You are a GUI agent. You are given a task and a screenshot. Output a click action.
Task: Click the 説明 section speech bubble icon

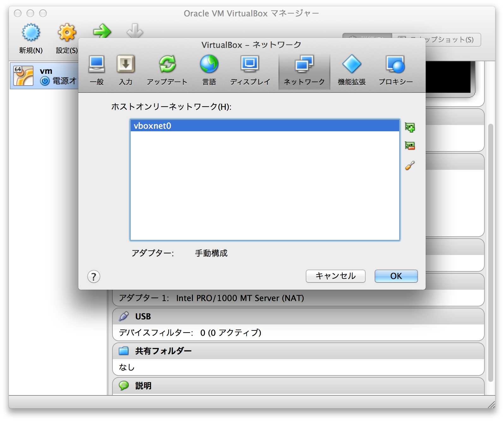[x=124, y=385]
